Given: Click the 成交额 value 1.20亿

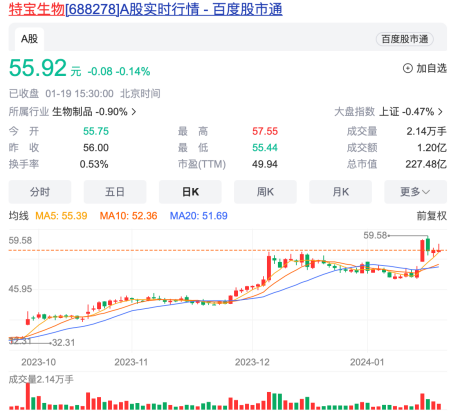Looking at the screenshot, I should 432,148.
